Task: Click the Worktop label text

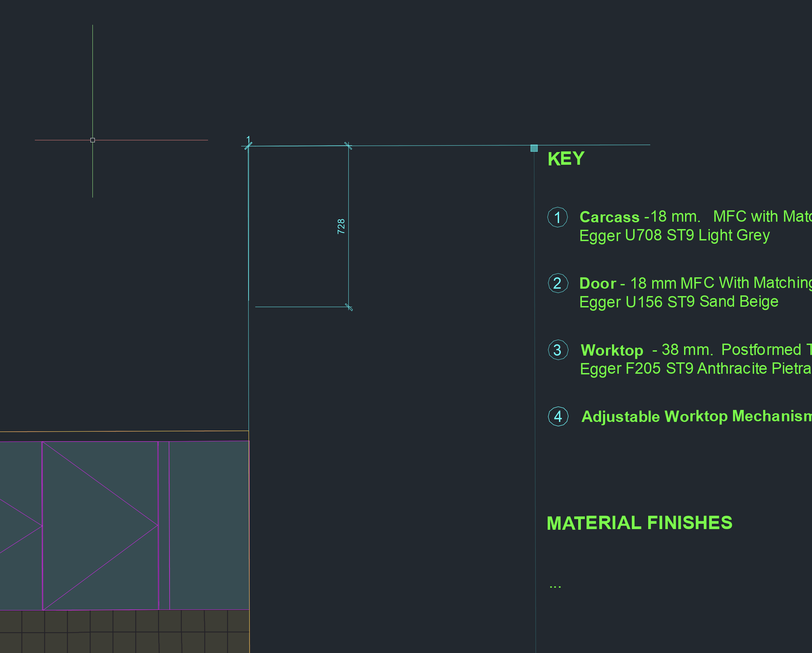Action: pyautogui.click(x=612, y=351)
